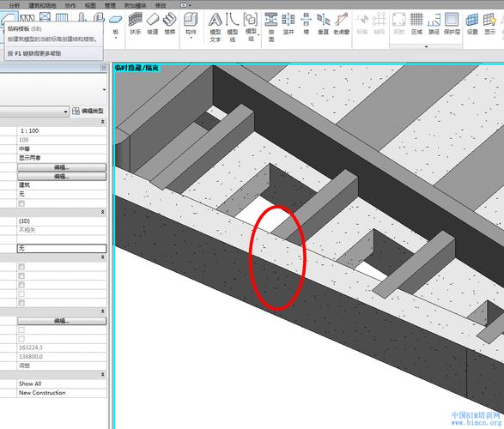The image size is (504, 429).
Task: Select the 路径 path reinforcement tool
Action: [434, 23]
